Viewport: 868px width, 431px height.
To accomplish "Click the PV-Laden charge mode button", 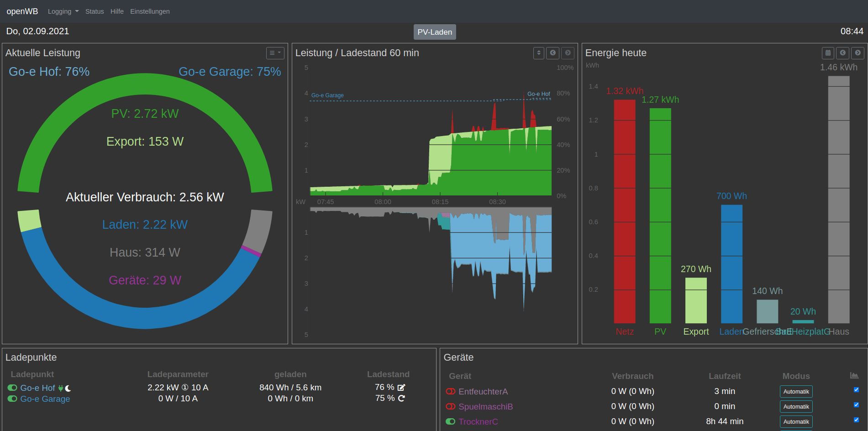I will pyautogui.click(x=435, y=32).
